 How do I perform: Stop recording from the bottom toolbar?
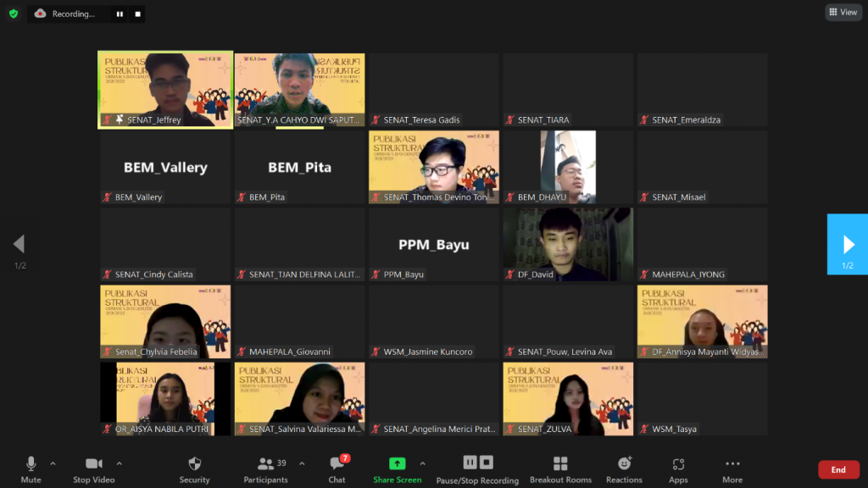point(487,462)
